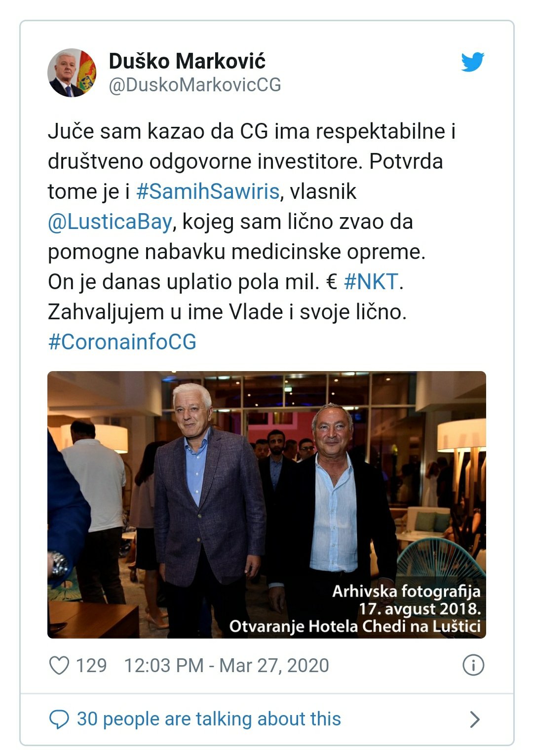
Task: Open the #NKT hashtag
Action: click(x=371, y=282)
